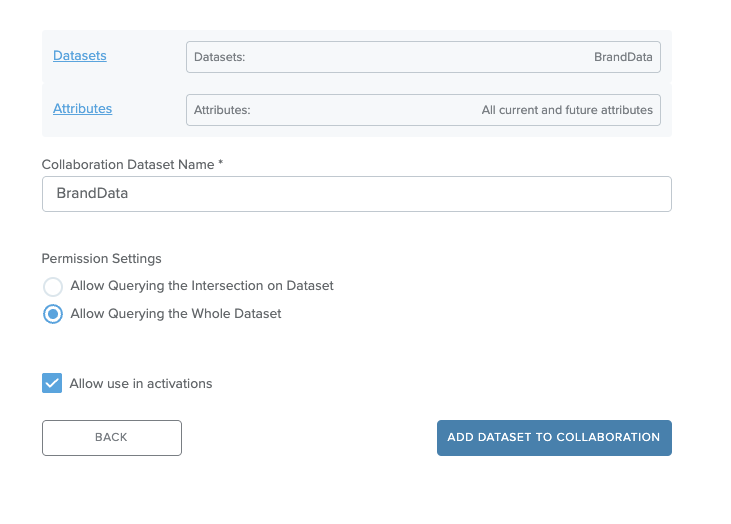Open the Attributes link
This screenshot has height=524, width=731.
(83, 109)
